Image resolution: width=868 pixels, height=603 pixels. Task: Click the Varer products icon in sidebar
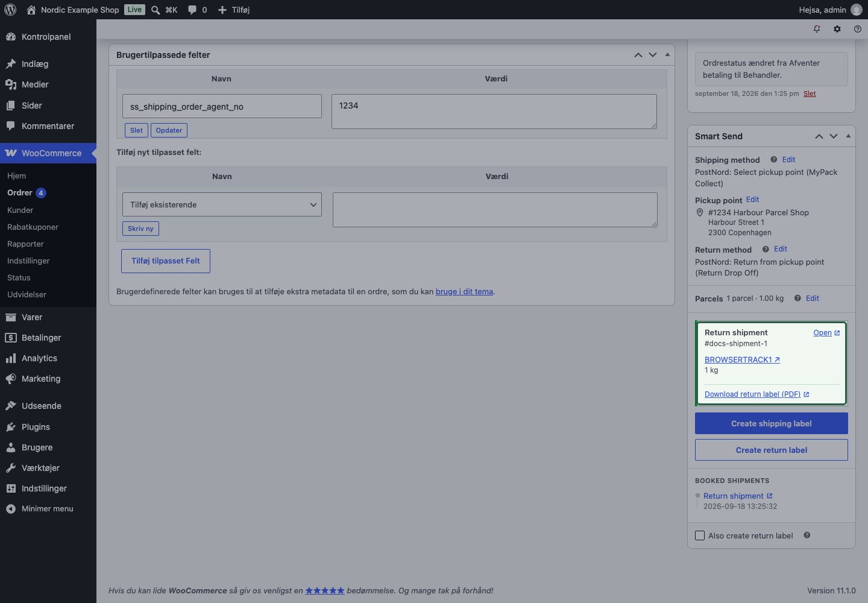[x=11, y=317]
